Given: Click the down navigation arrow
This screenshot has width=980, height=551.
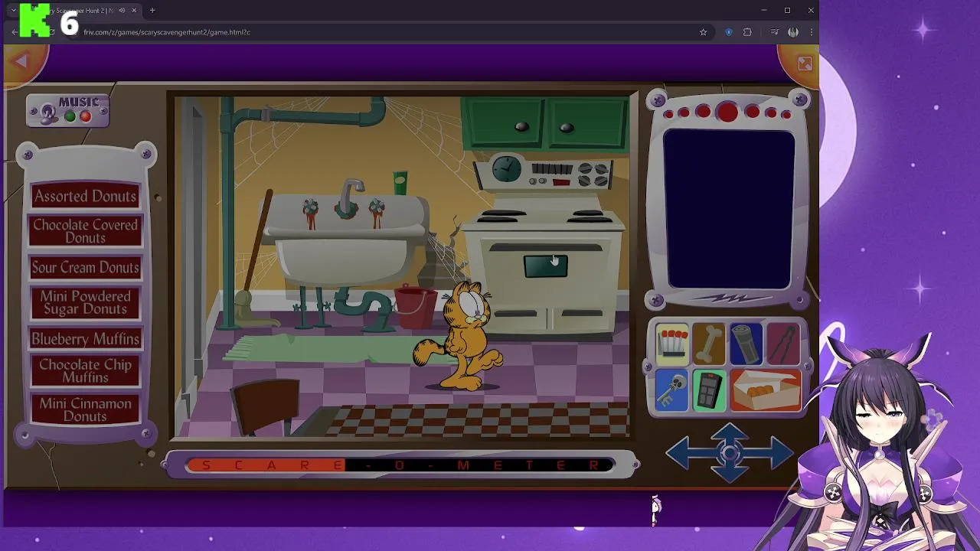Looking at the screenshot, I should (x=729, y=473).
